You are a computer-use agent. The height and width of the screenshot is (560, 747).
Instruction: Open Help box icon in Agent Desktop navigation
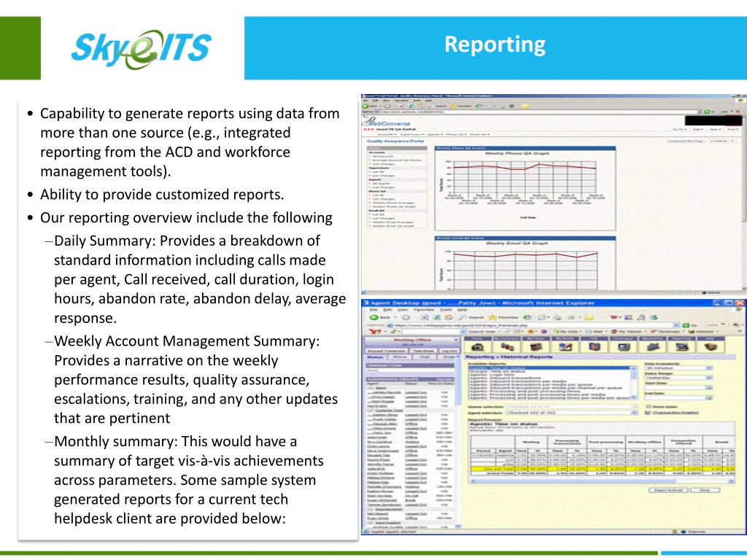click(711, 346)
